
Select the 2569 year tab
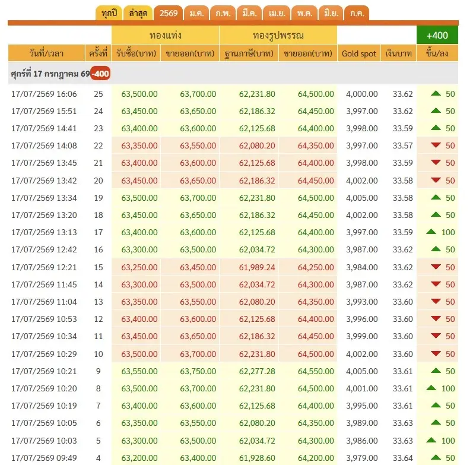click(169, 14)
